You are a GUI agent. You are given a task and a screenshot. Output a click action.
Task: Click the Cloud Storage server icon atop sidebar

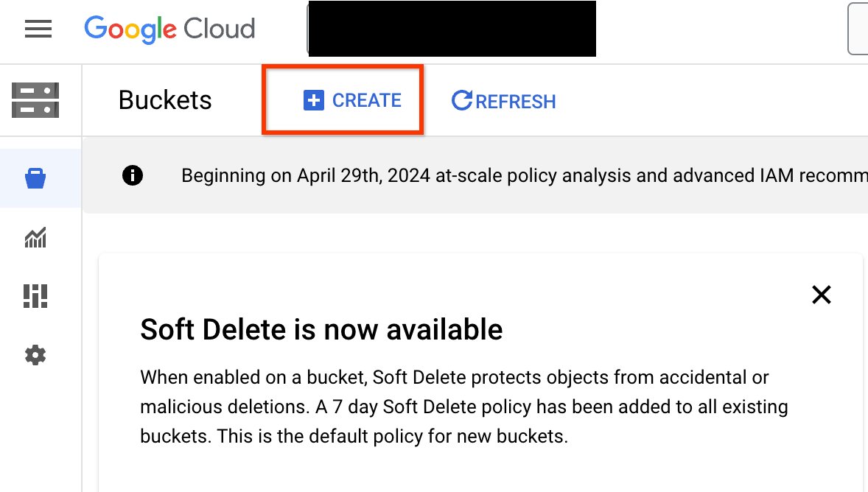click(35, 100)
